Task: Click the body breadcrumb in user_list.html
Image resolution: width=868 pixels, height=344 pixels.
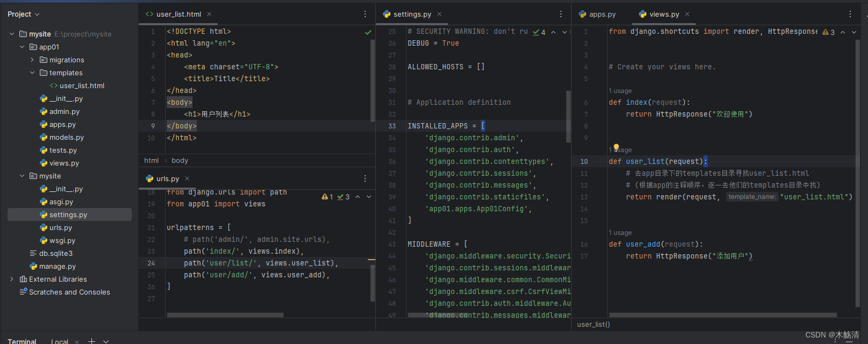Action: point(180,160)
